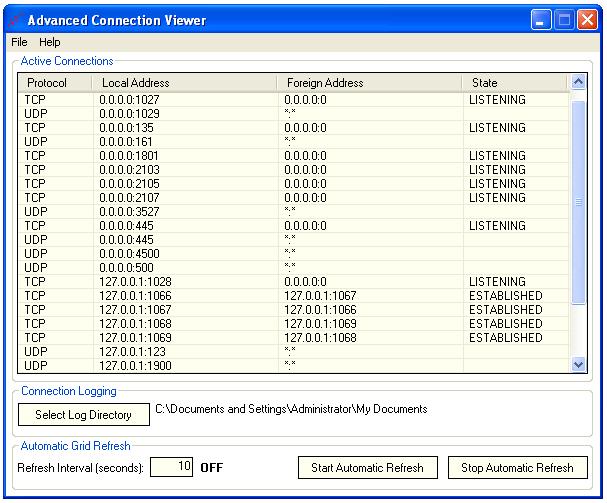Maximize the Advanced Connection Viewer window
This screenshot has height=503, width=607.
(x=564, y=20)
